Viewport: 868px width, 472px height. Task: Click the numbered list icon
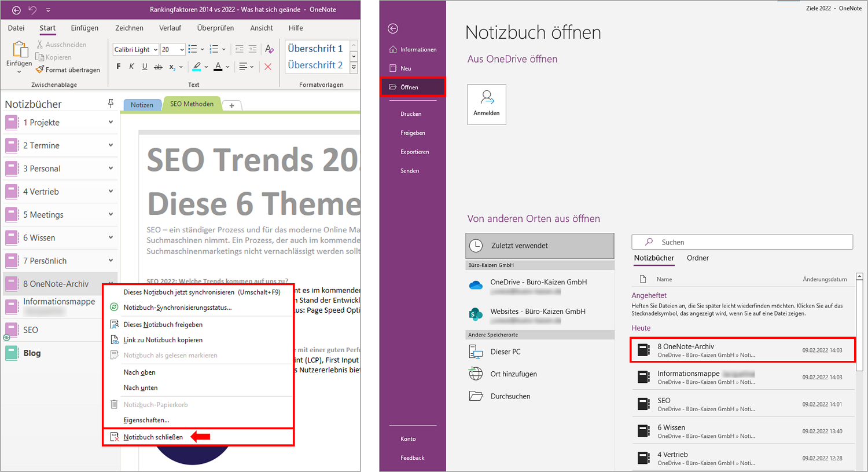[x=214, y=49]
